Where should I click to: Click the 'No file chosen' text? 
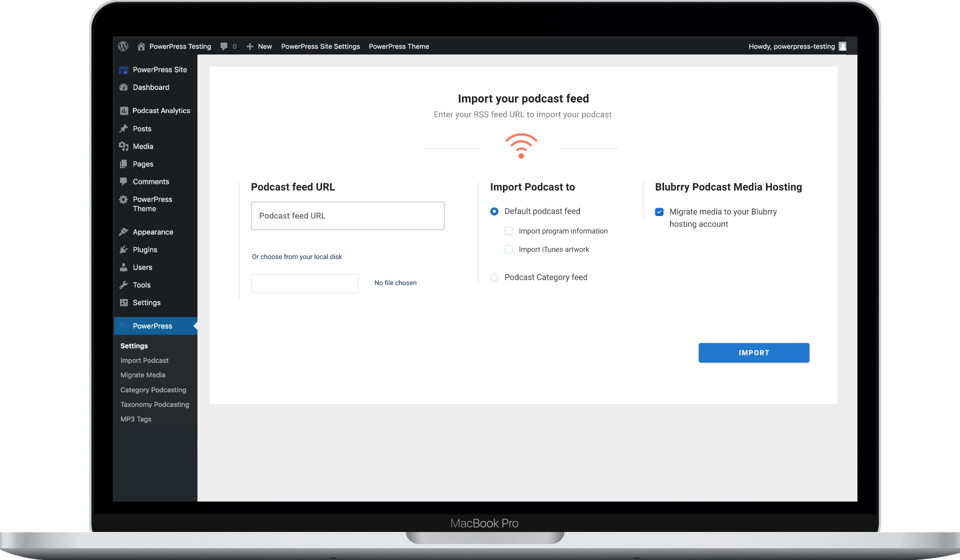395,283
